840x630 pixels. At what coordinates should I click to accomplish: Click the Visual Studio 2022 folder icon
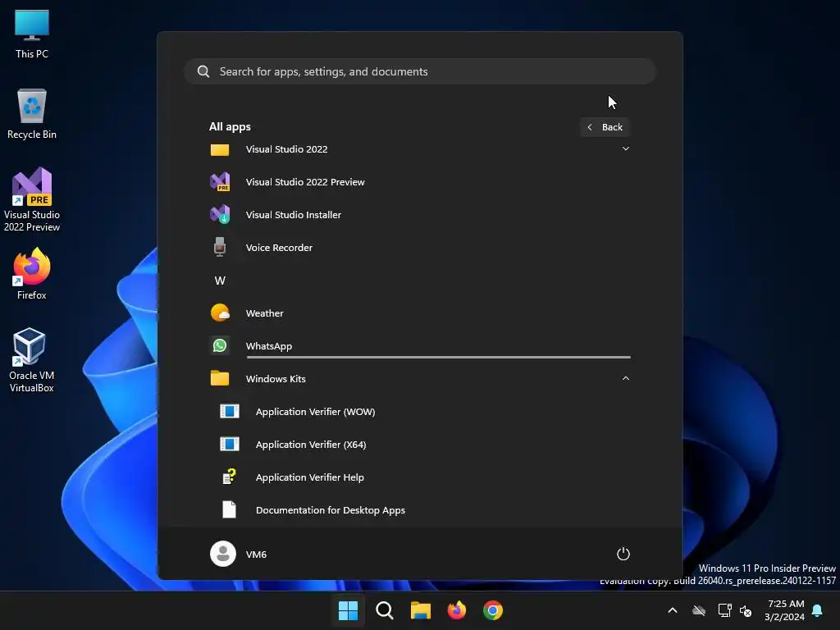pos(220,149)
